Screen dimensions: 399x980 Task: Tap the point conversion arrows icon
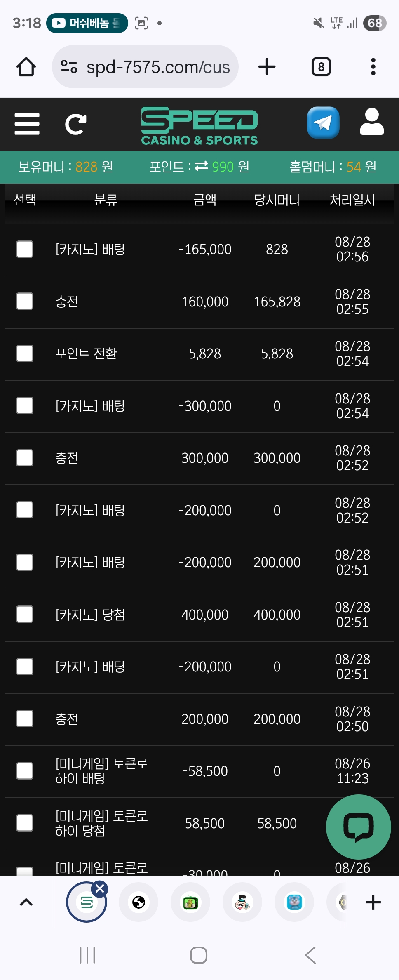click(x=202, y=166)
